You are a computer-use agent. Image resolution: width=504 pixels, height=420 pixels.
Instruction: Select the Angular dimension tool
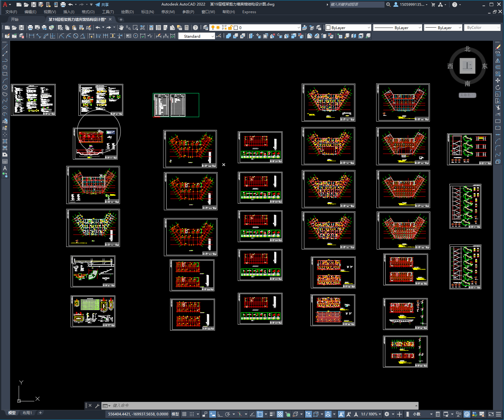coord(83,36)
